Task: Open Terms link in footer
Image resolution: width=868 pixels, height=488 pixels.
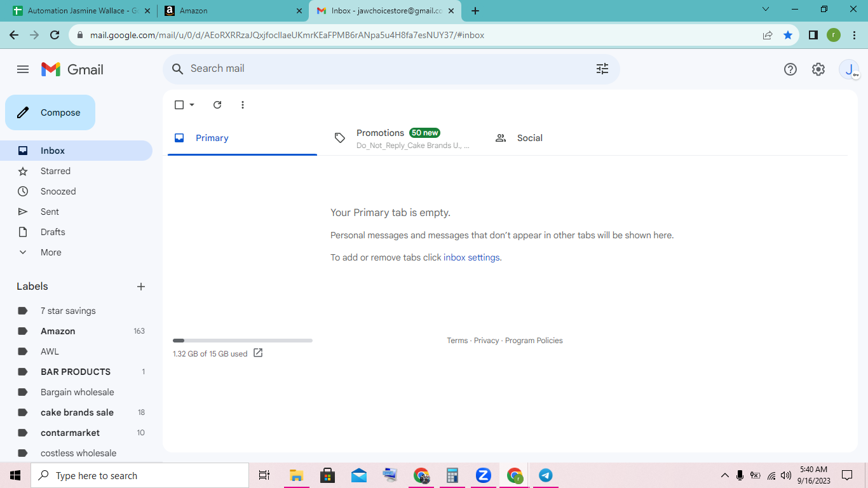Action: pyautogui.click(x=458, y=341)
